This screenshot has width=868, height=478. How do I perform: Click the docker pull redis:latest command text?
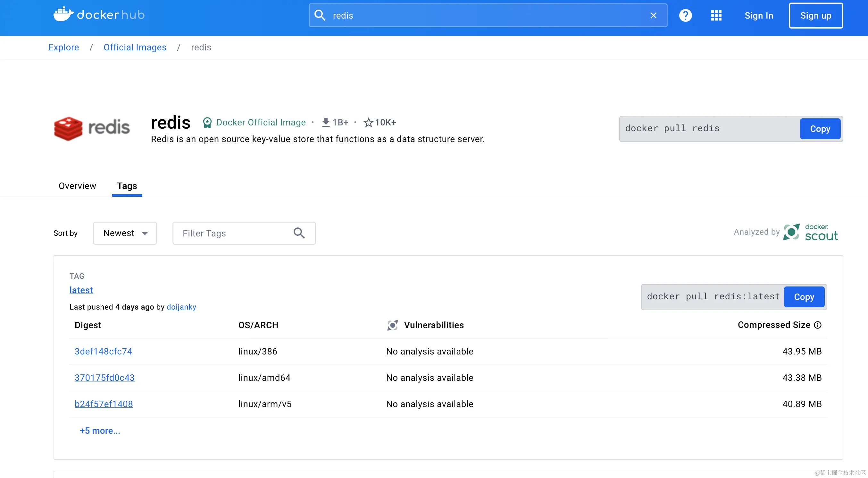713,296
